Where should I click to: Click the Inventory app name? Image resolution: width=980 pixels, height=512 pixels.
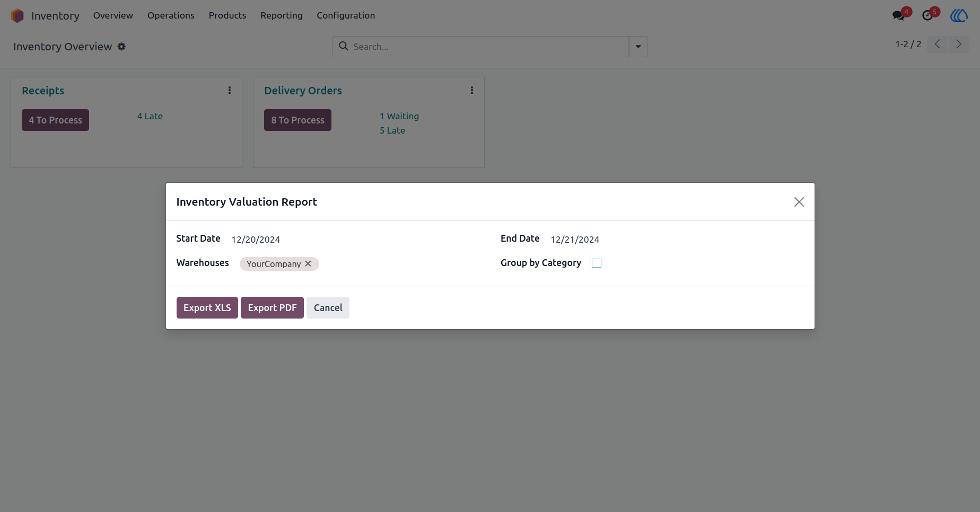[55, 16]
